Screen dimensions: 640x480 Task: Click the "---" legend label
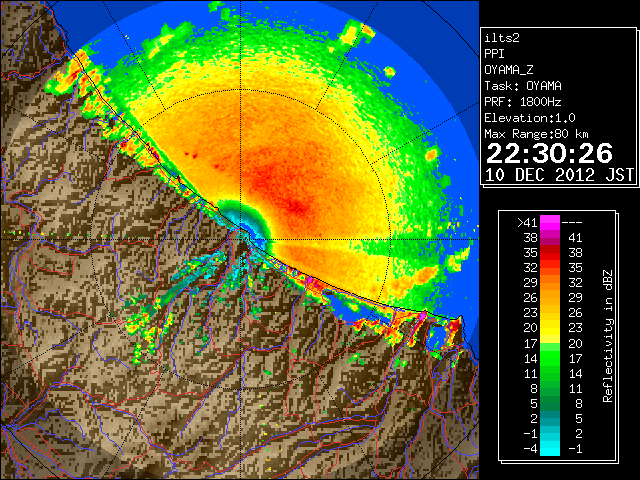(572, 223)
